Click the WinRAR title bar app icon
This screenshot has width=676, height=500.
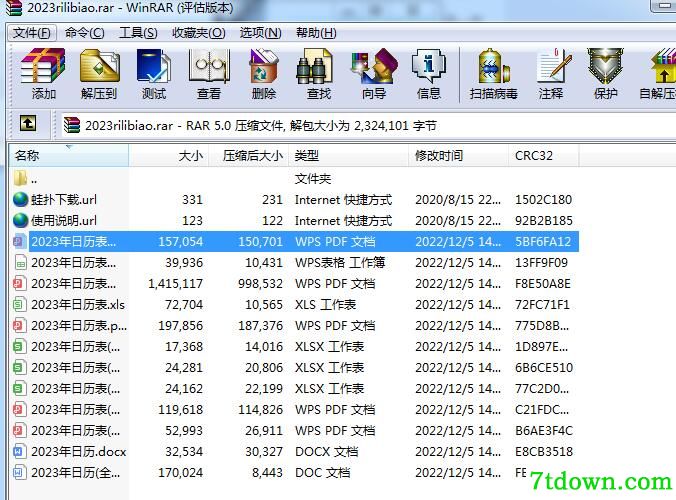click(12, 8)
